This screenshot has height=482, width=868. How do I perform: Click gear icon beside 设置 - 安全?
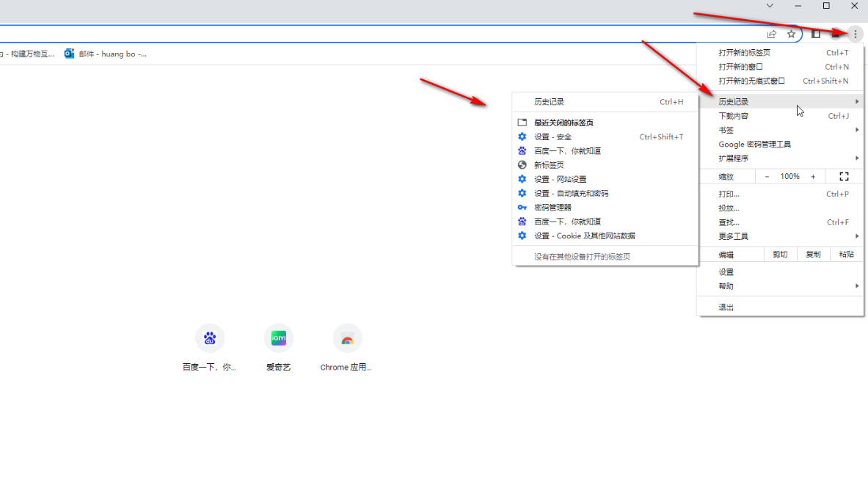522,136
